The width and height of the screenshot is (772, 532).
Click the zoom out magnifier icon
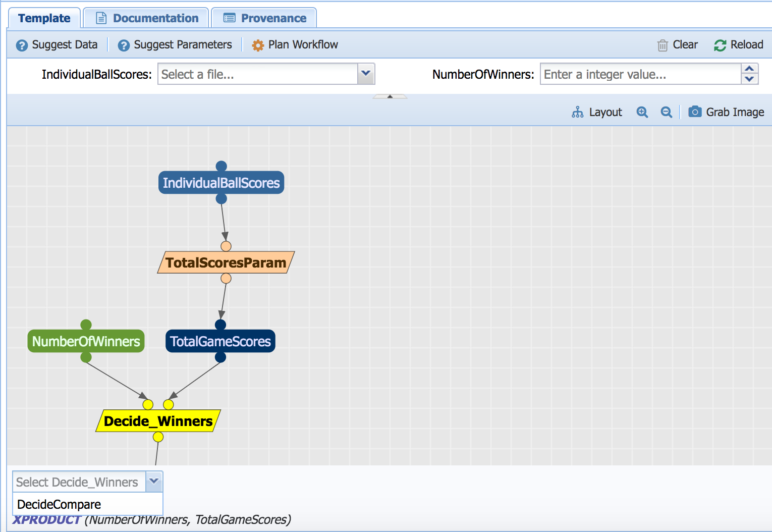(666, 112)
